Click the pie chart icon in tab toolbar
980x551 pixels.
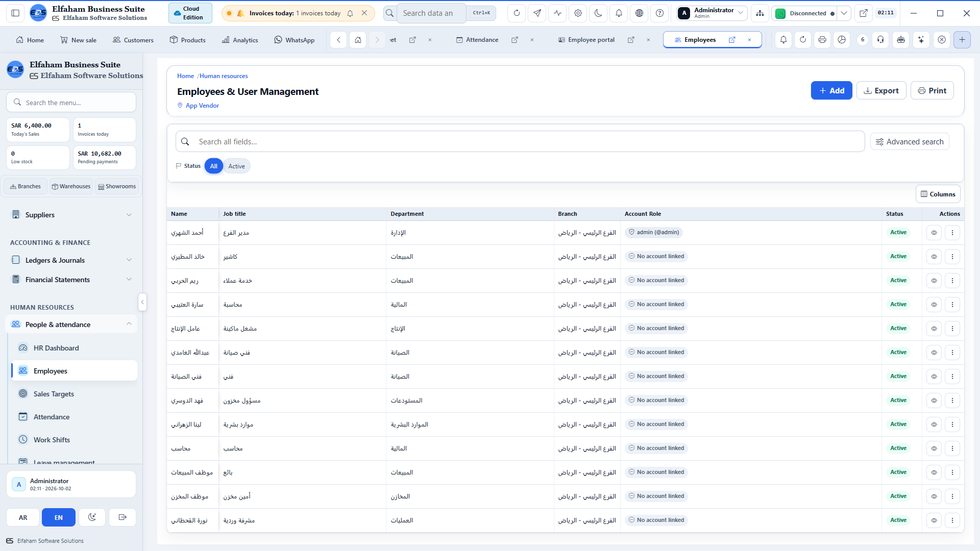(x=842, y=40)
